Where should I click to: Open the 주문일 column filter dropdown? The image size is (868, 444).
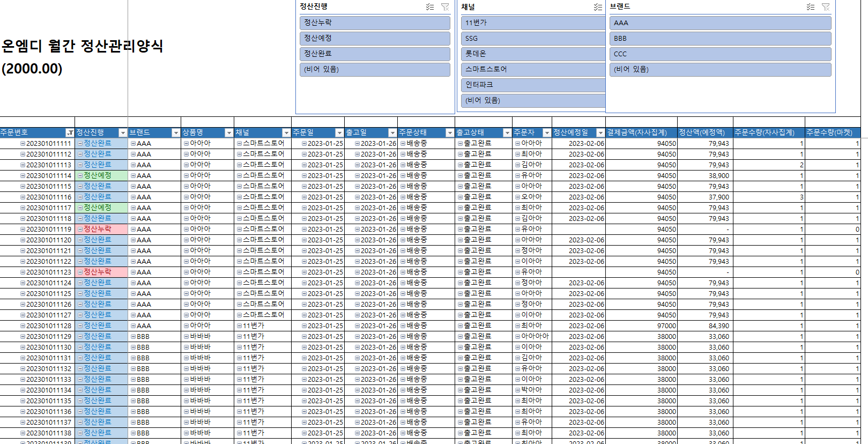[x=339, y=132]
